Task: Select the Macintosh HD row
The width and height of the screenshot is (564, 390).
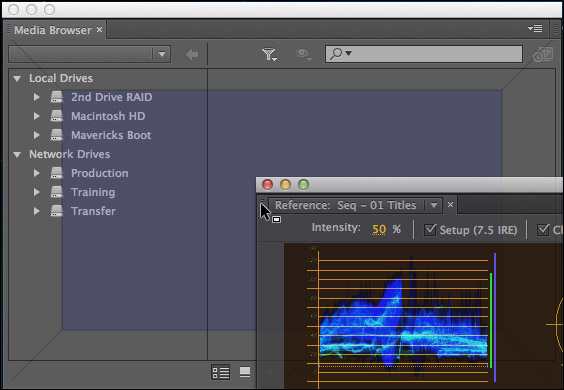Action: (108, 116)
